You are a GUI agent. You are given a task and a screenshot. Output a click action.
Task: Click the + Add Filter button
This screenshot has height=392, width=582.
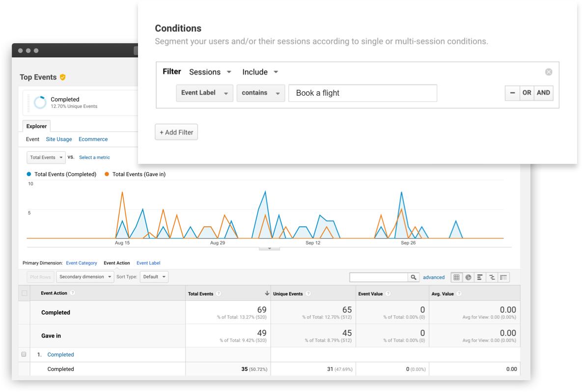pos(176,132)
